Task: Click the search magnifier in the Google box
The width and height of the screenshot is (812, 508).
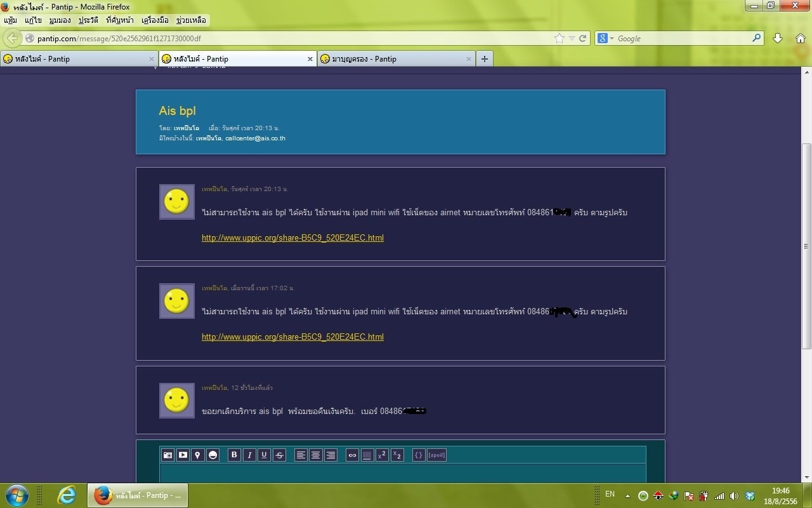Action: click(x=756, y=38)
